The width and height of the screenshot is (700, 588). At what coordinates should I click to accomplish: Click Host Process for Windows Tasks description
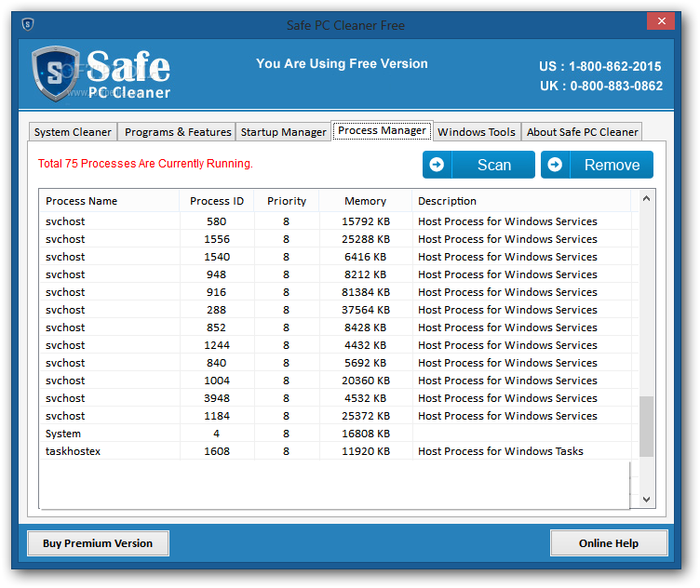click(x=501, y=451)
